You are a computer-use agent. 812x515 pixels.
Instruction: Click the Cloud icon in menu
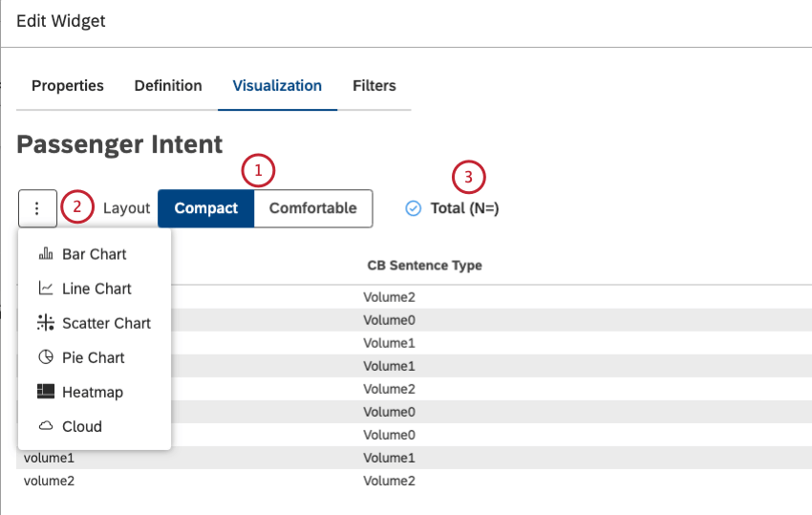tap(46, 426)
